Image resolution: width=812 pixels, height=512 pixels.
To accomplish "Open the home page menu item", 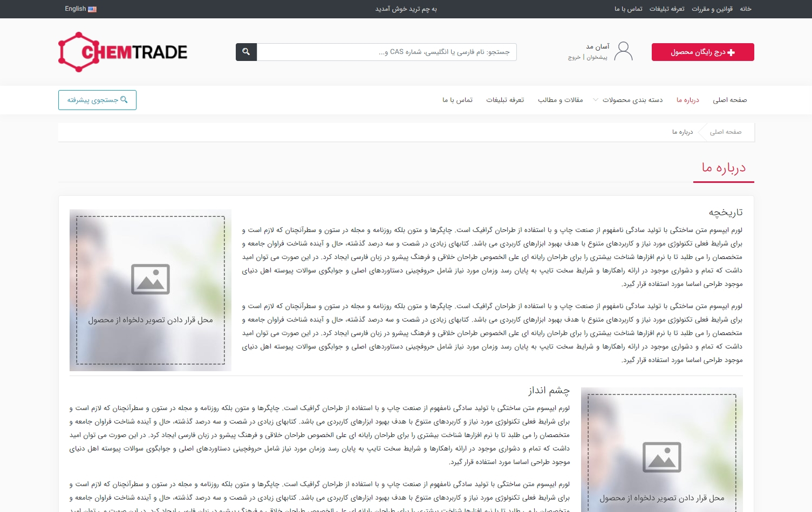I will click(x=729, y=100).
